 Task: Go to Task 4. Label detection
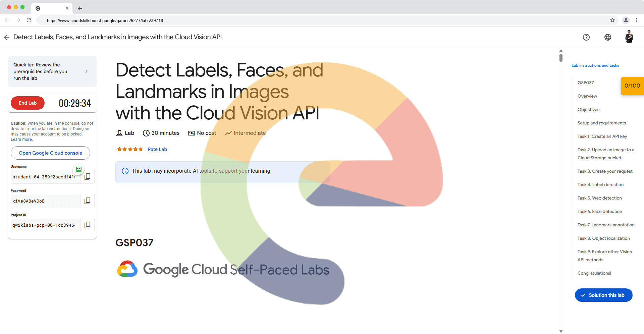[x=600, y=184]
